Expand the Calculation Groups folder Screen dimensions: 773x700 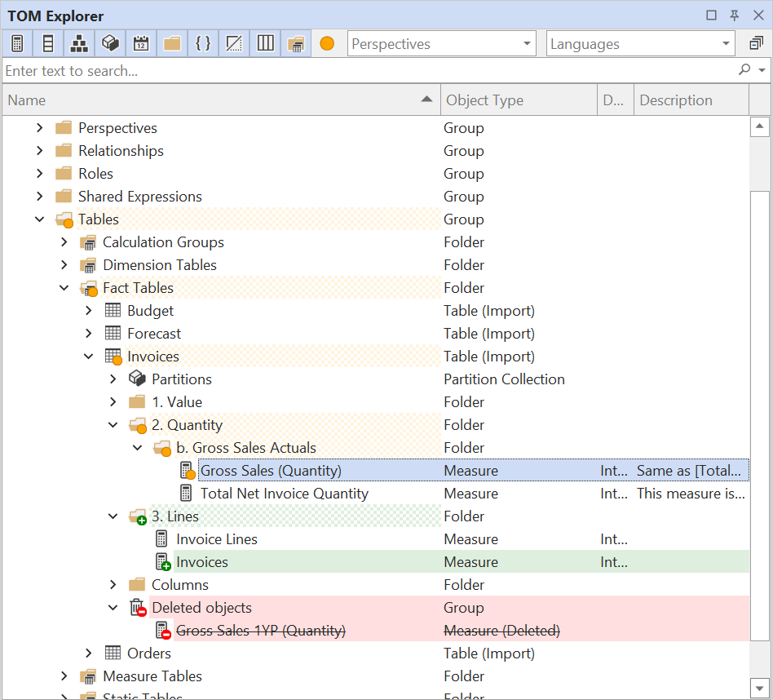64,241
